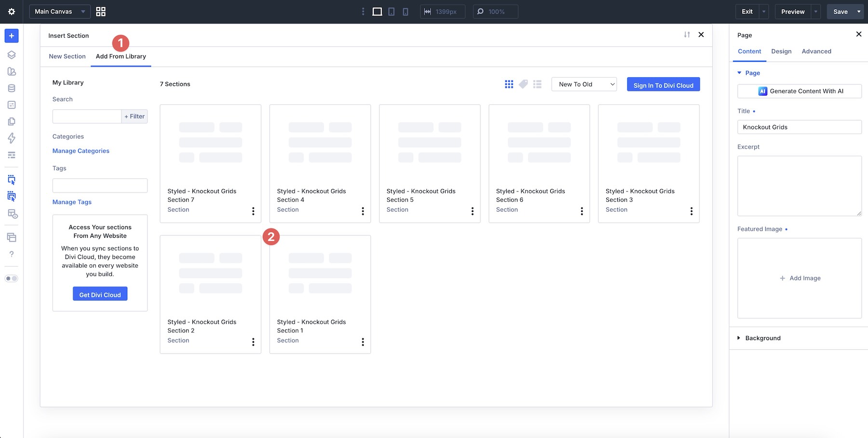Viewport: 868px width, 438px height.
Task: Focus the Excerpt text area
Action: coord(800,186)
